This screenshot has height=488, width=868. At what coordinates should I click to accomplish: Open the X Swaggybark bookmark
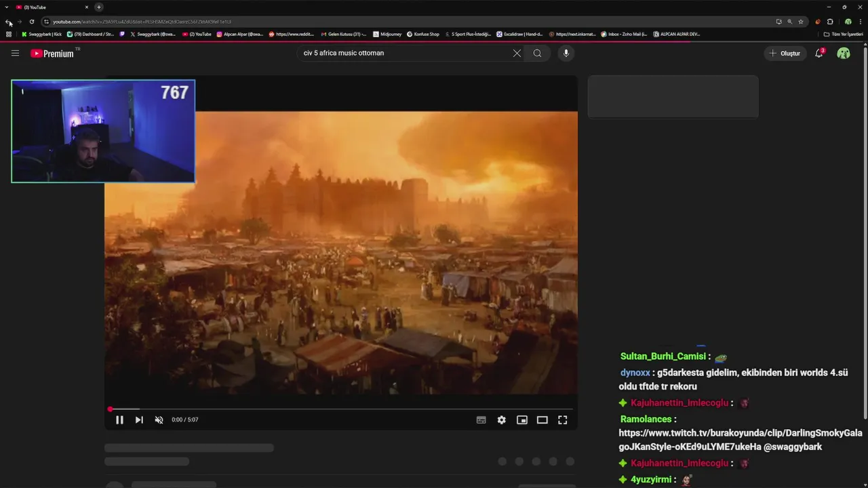[x=153, y=34]
